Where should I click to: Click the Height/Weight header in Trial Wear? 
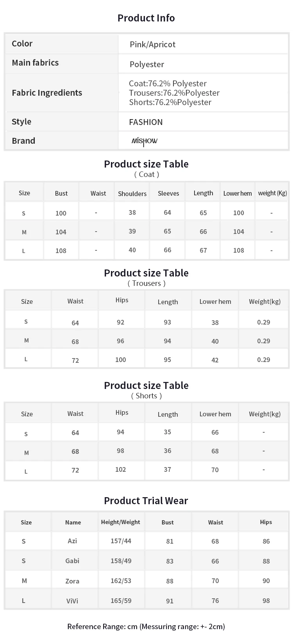120,522
